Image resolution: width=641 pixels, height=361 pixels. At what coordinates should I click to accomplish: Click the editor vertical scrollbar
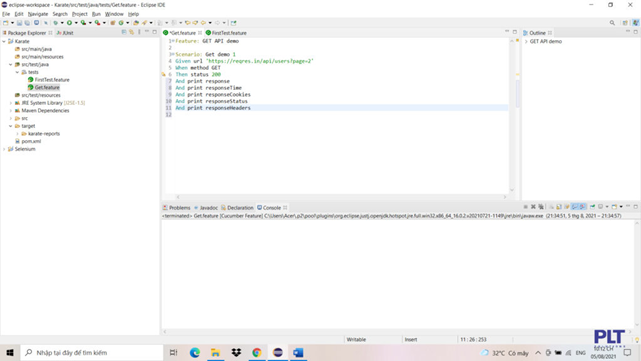pos(512,114)
